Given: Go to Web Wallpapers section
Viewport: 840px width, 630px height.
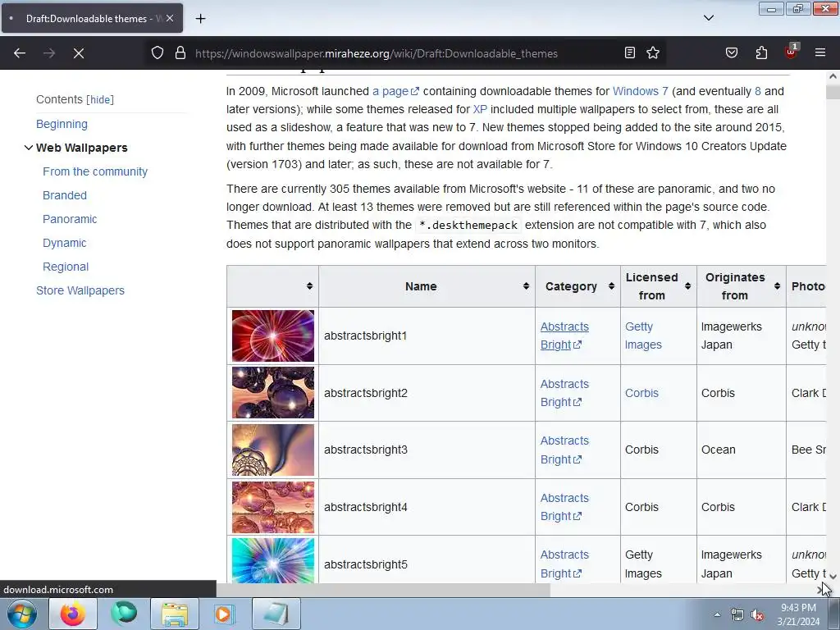Looking at the screenshot, I should [x=82, y=148].
